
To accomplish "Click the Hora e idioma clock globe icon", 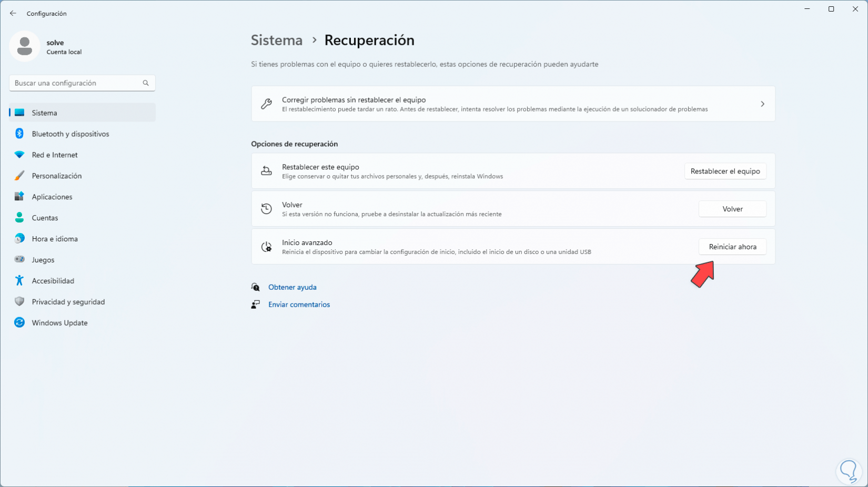I will [x=19, y=239].
